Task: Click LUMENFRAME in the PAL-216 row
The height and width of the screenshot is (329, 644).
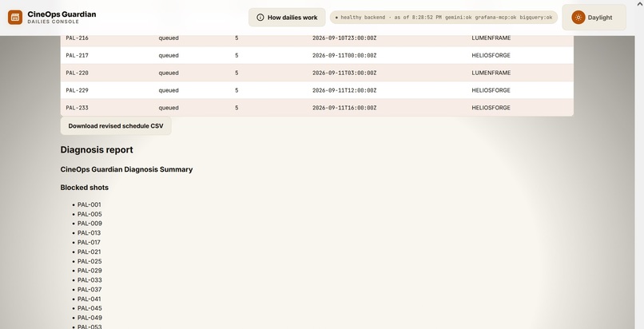Action: (x=491, y=38)
